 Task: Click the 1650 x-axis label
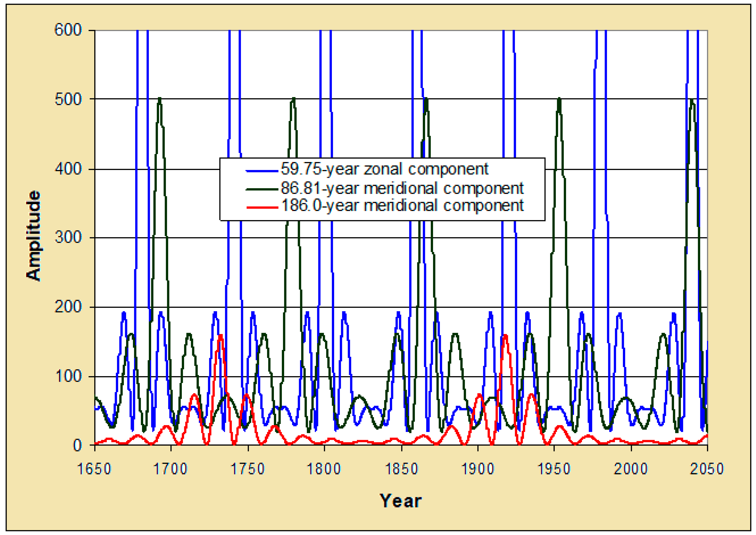(x=94, y=469)
